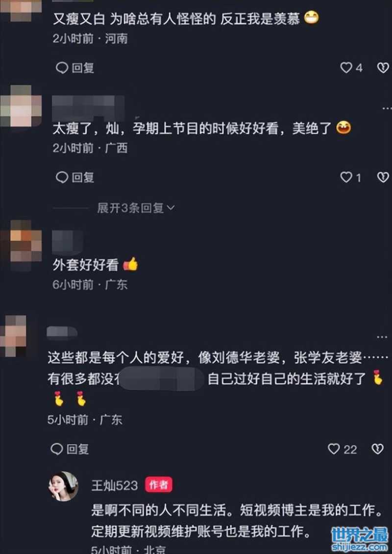Click the red 作者 author badge
Image resolution: width=392 pixels, height=554 pixels.
(x=159, y=485)
